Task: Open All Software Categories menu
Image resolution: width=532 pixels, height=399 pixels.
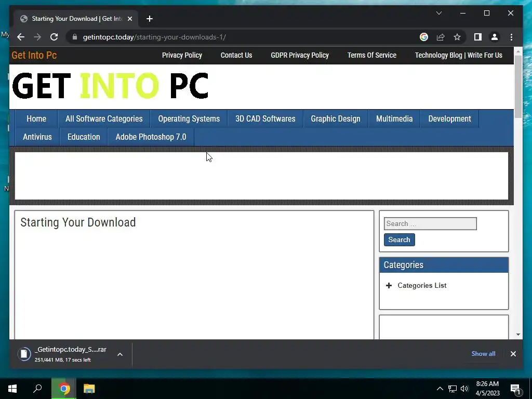Action: point(104,119)
